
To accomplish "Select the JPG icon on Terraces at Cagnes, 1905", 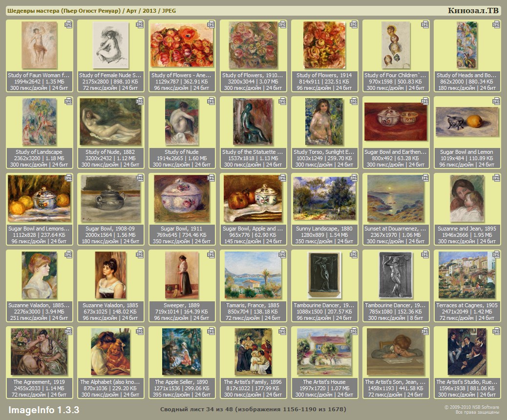I will pyautogui.click(x=496, y=255).
